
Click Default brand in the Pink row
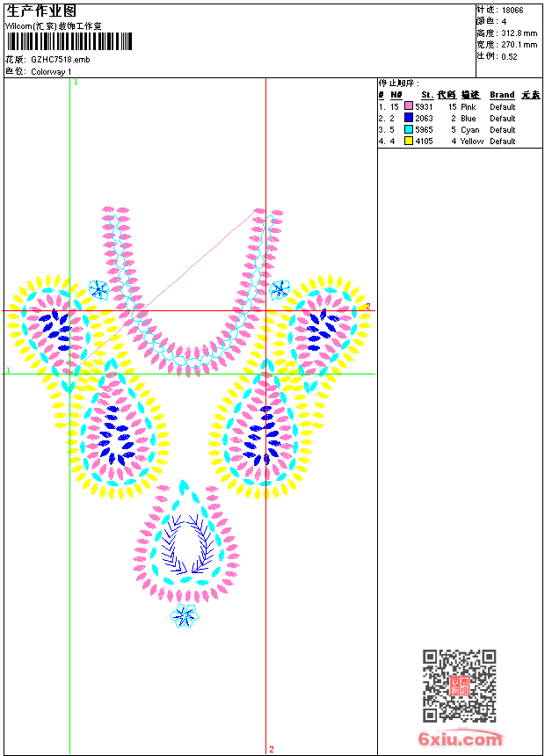point(503,107)
